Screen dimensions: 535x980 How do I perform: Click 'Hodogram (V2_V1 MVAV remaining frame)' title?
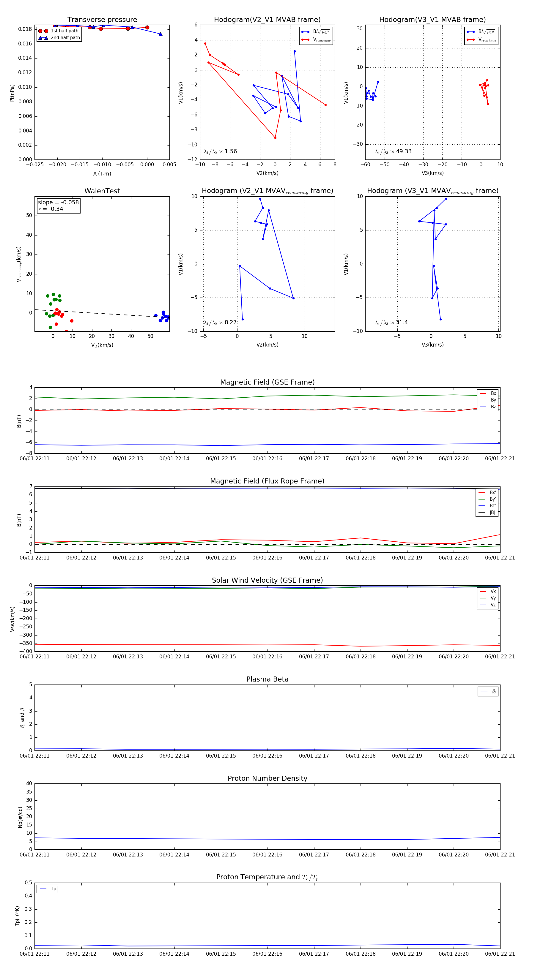click(x=267, y=191)
